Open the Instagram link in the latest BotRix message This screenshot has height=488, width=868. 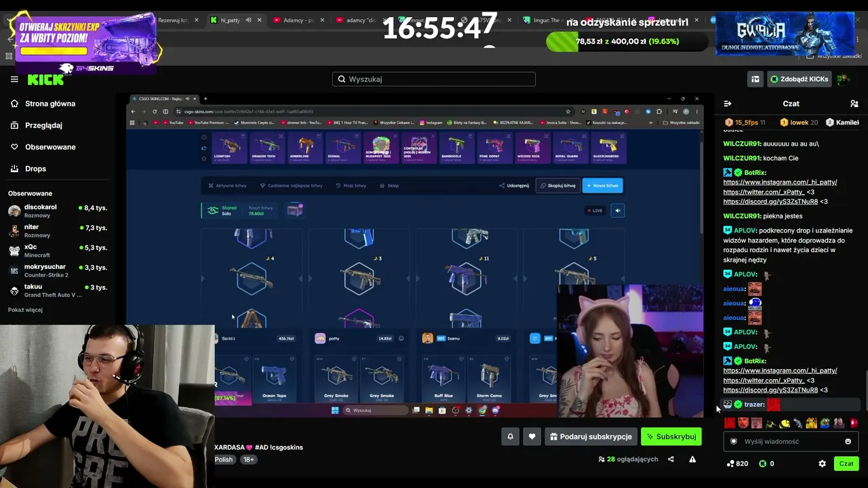tap(780, 371)
